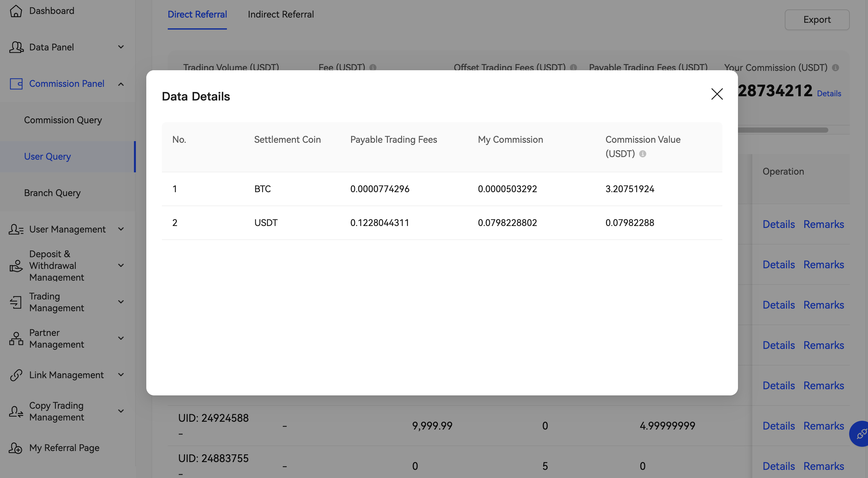Expand the Data Panel section
Image resolution: width=868 pixels, height=478 pixels.
click(x=121, y=47)
